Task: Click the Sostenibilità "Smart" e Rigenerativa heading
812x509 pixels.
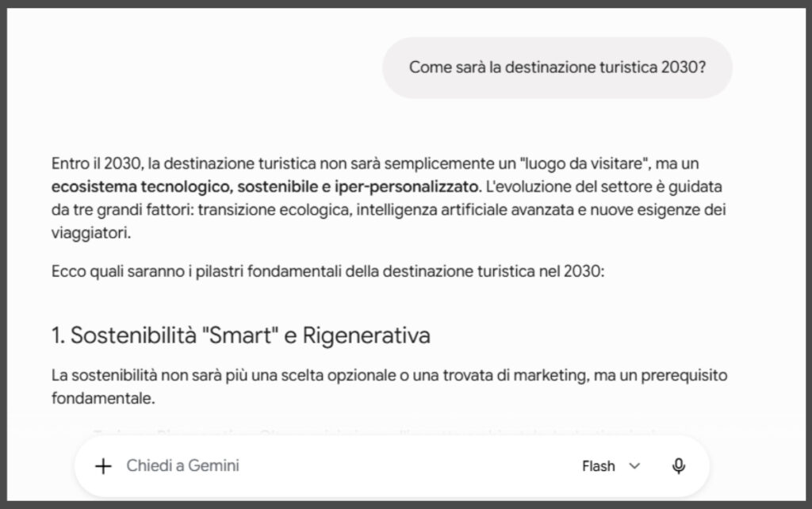Action: [241, 335]
